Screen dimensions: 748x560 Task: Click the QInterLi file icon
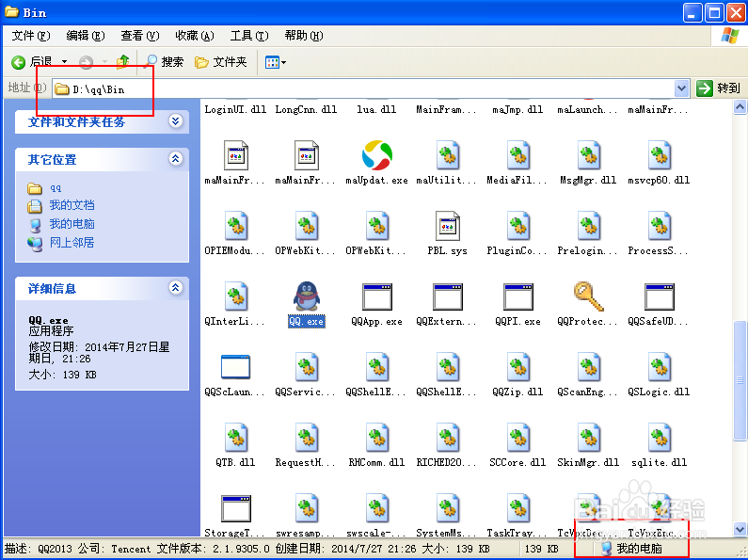pyautogui.click(x=235, y=296)
